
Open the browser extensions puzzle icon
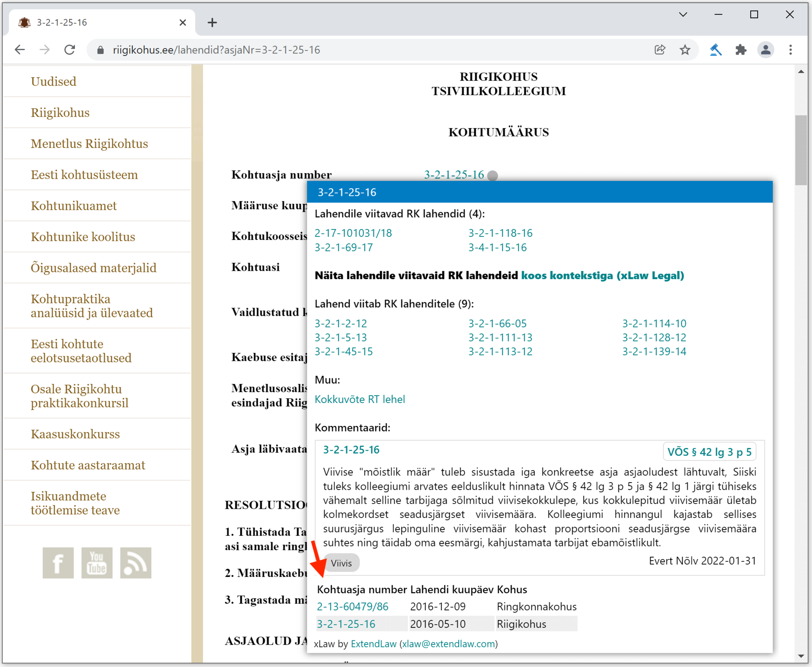741,50
